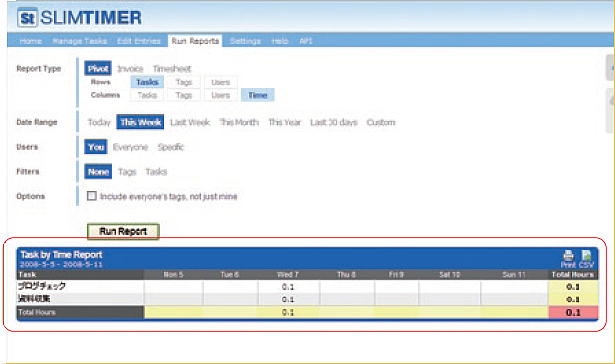Choose Invoice report type
This screenshot has height=364, width=615.
click(130, 69)
